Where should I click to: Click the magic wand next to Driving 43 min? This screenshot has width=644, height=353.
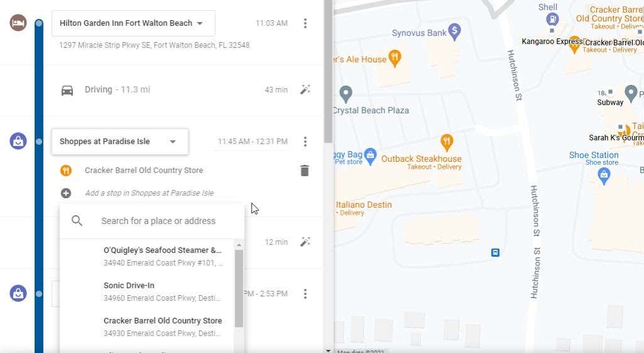305,90
